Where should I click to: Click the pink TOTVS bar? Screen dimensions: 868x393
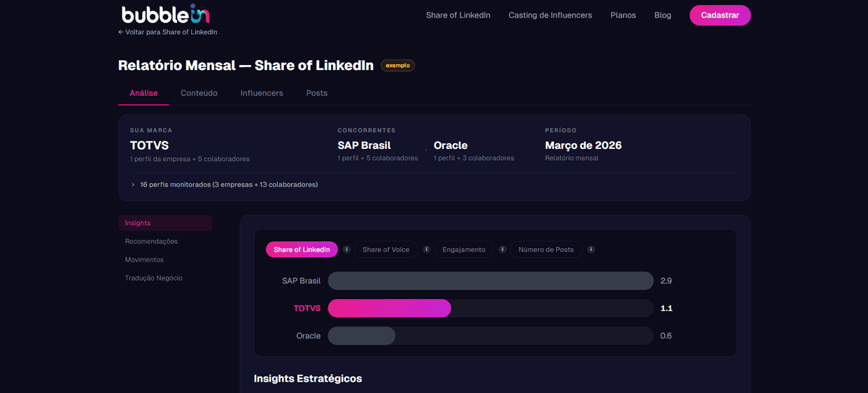pos(389,308)
